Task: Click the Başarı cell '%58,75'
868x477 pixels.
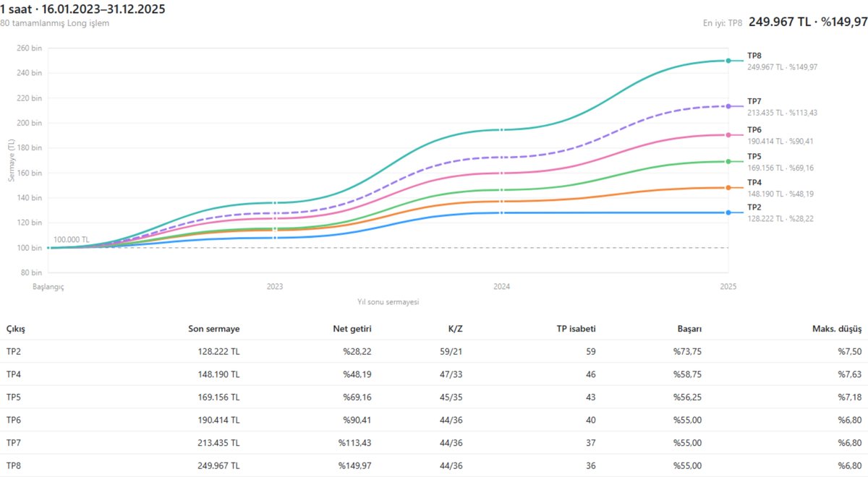Action: 688,374
